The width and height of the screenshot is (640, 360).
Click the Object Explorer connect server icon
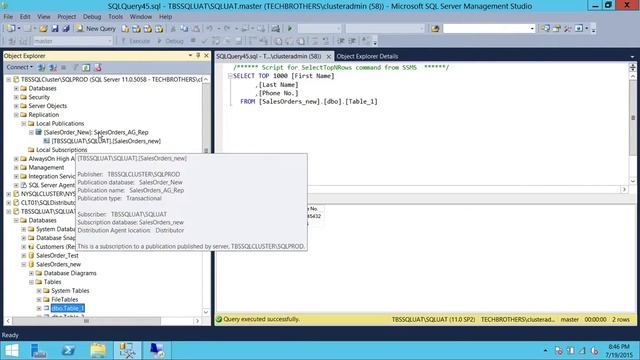click(x=42, y=67)
